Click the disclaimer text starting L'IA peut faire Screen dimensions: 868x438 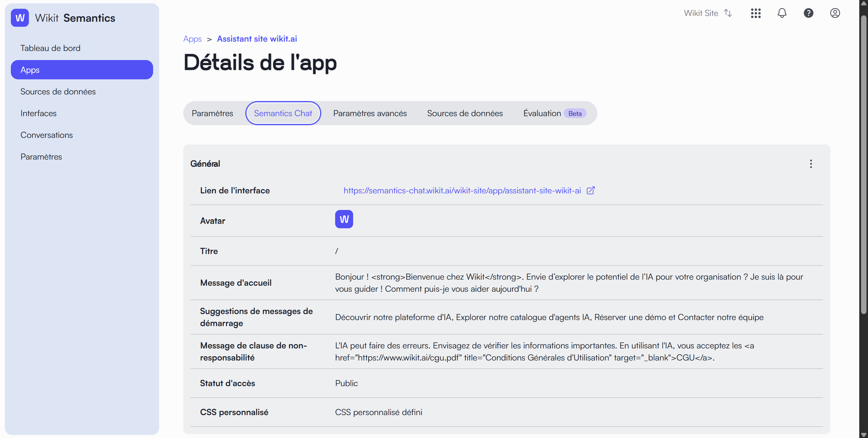pyautogui.click(x=545, y=352)
